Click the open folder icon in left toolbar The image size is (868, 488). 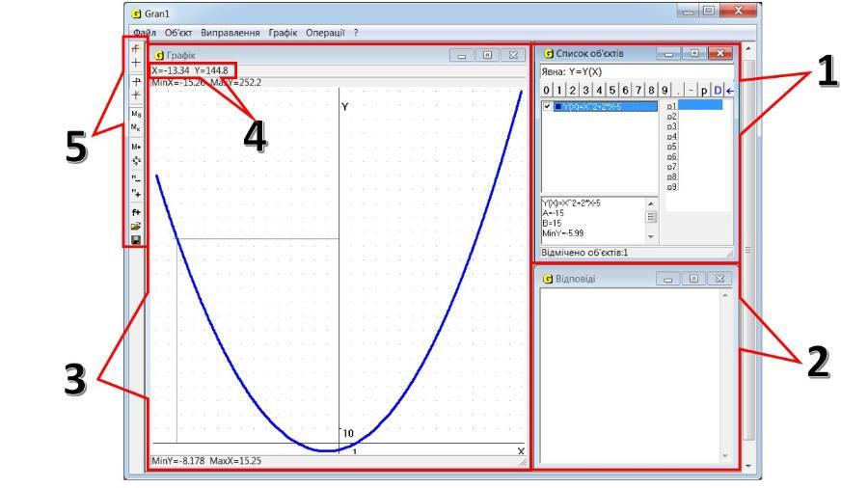tap(136, 227)
